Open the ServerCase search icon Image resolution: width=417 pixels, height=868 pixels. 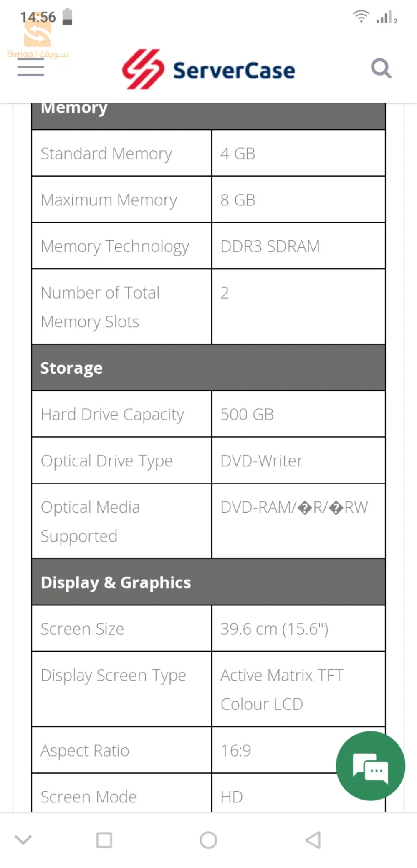[x=381, y=68]
